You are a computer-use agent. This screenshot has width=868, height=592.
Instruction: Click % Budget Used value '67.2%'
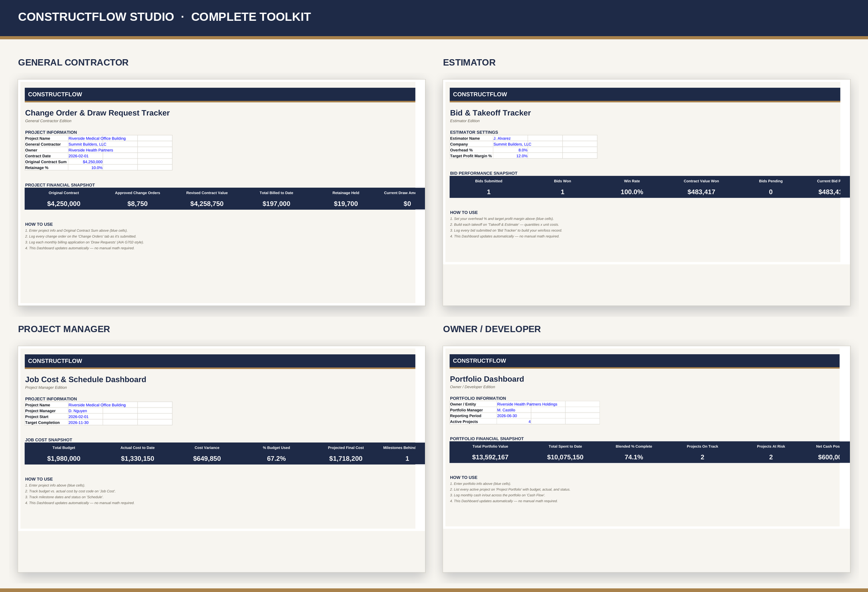[276, 459]
